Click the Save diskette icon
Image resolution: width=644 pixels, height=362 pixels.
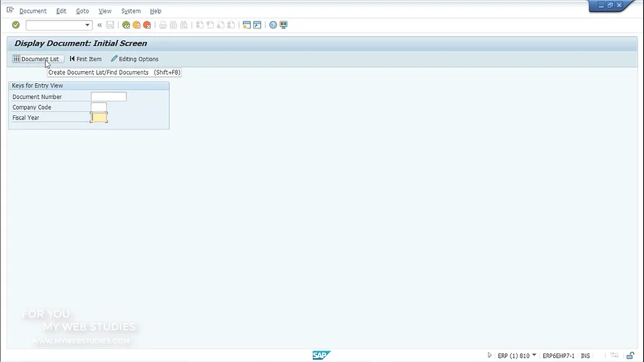(x=110, y=25)
